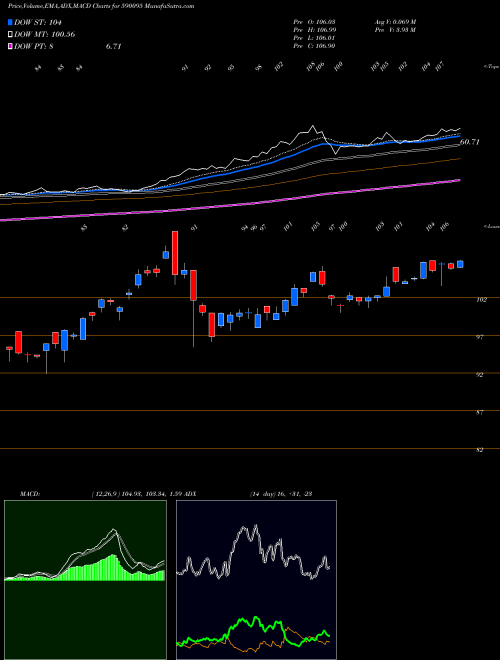Click the 'Pre L: 106.01' low value

tap(314, 38)
